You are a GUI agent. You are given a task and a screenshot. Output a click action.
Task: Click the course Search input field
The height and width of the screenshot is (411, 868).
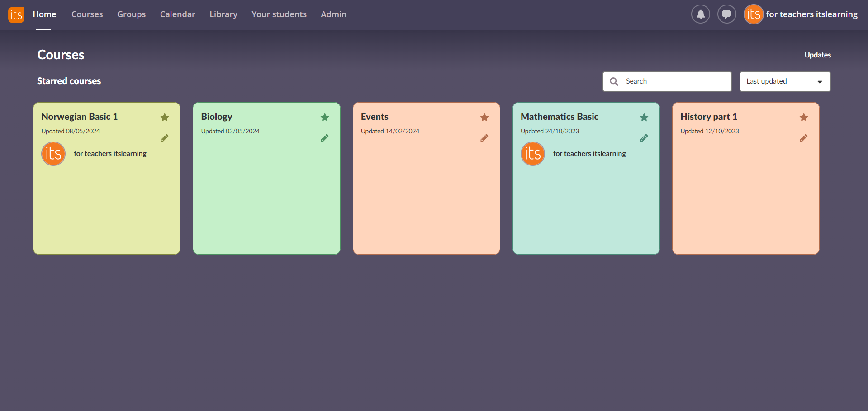674,81
